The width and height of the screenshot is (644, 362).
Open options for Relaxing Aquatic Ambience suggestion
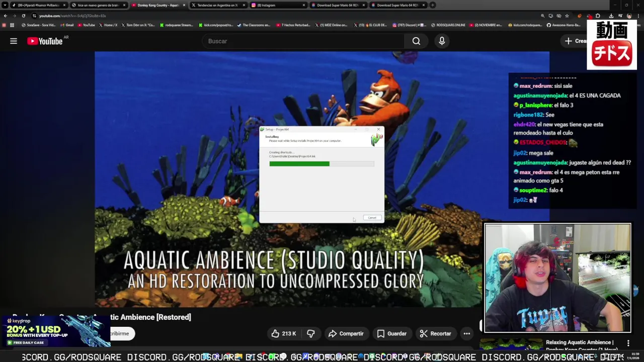[628, 343]
